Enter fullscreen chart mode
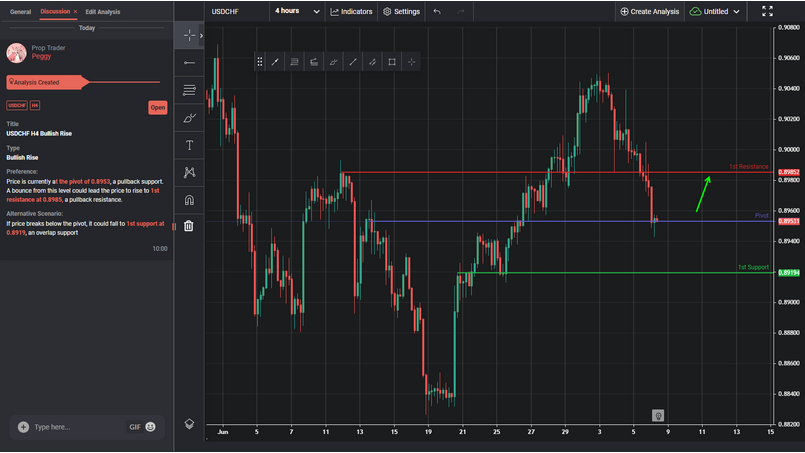 (x=767, y=11)
